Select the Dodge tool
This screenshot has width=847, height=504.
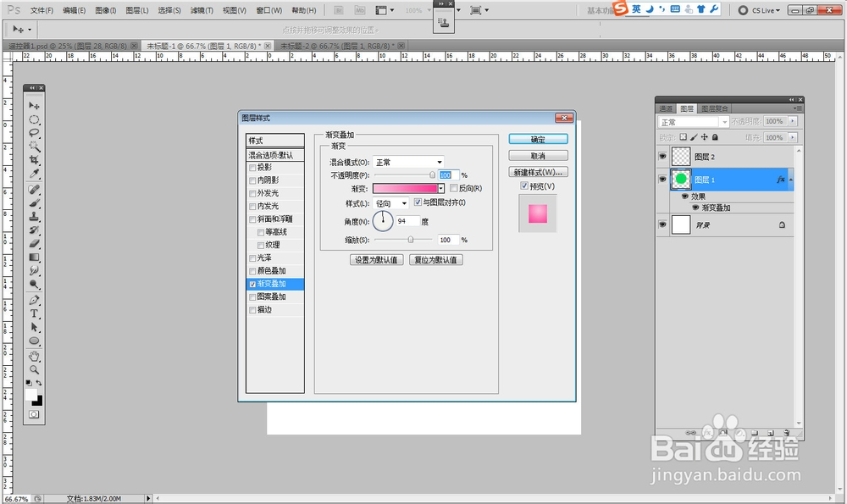(x=34, y=284)
